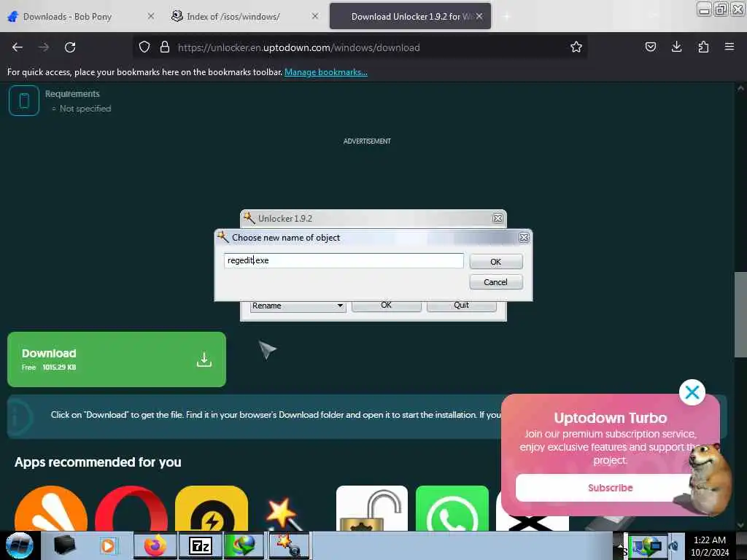This screenshot has width=747, height=560.
Task: Open the orange recommended app icon
Action: tap(51, 508)
